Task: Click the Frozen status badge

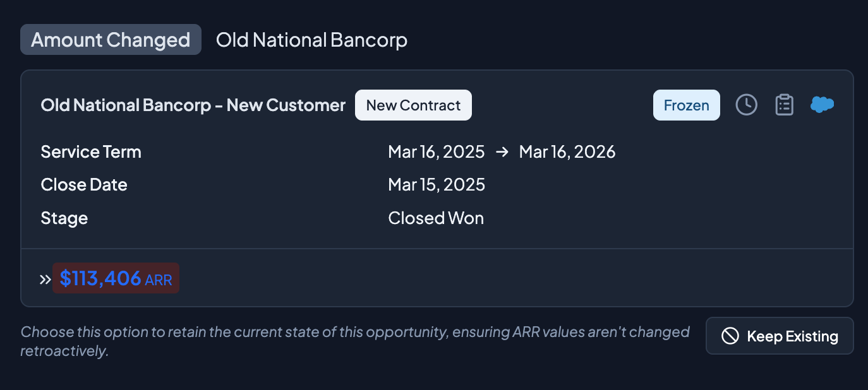Action: [x=686, y=105]
